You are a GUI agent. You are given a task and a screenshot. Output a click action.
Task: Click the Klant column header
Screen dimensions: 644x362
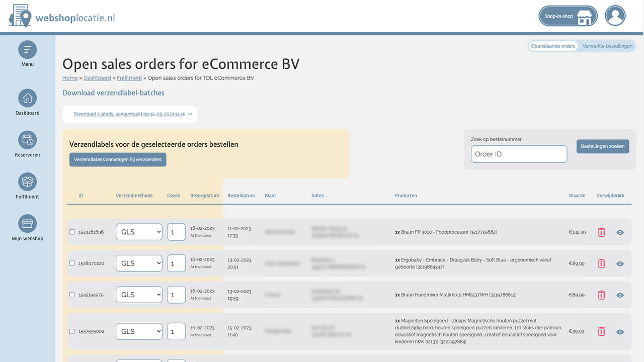270,196
